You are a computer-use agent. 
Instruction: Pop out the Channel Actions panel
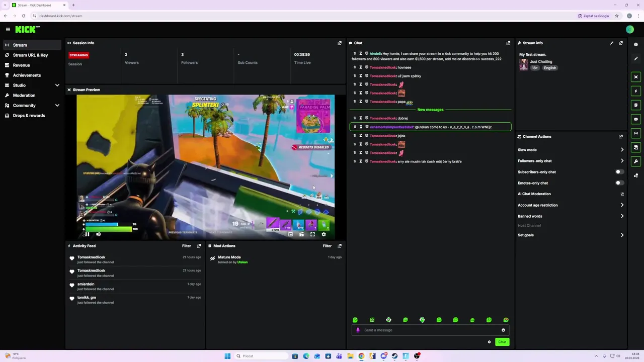click(621, 137)
